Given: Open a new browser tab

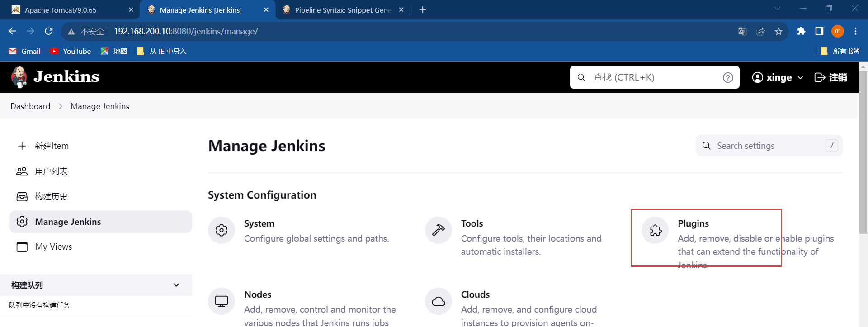Looking at the screenshot, I should coord(423,9).
